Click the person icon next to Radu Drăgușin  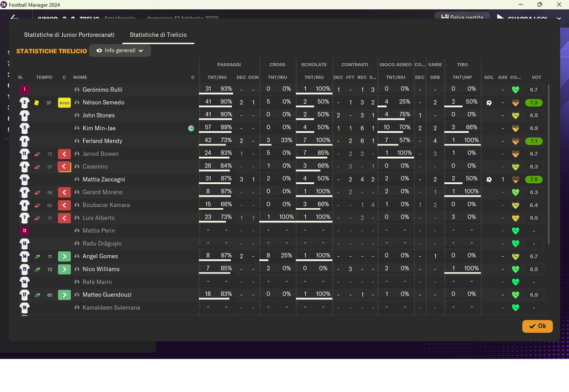pos(76,244)
